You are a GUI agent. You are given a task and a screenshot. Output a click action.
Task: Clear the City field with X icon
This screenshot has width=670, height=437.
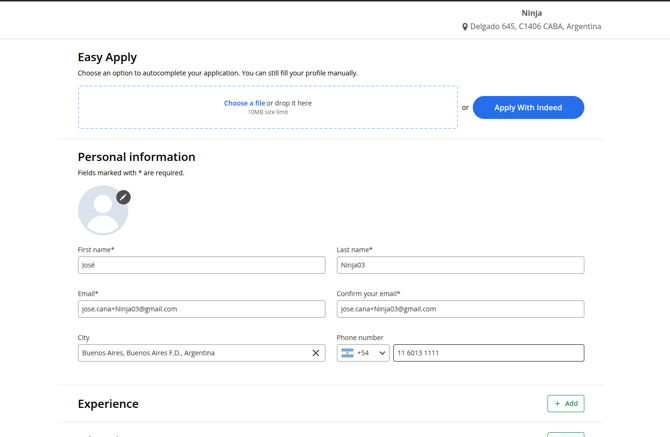tap(316, 353)
